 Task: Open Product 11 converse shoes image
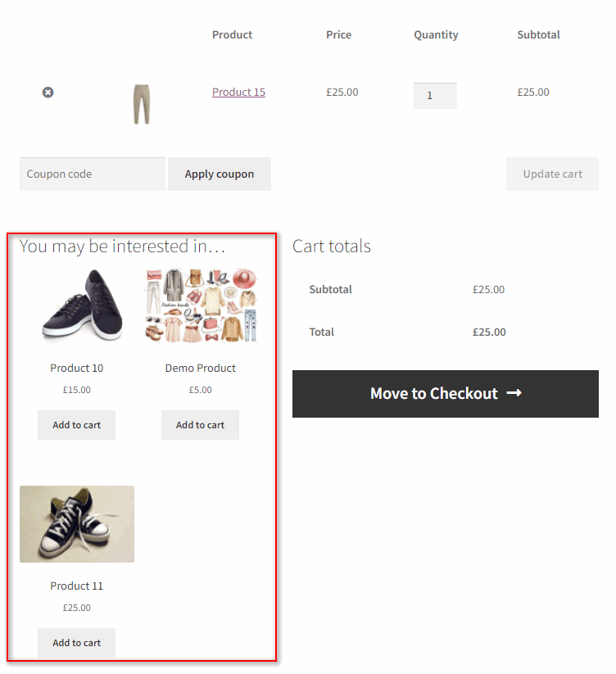coord(77,524)
